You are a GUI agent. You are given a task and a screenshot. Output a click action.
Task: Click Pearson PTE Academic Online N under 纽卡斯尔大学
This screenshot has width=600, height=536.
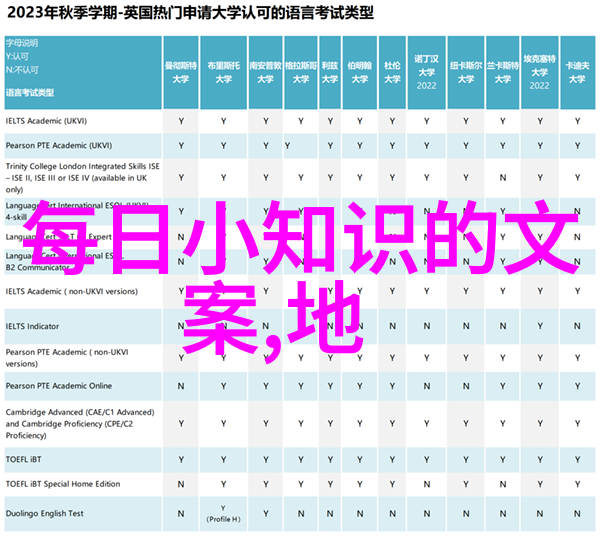[x=466, y=386]
